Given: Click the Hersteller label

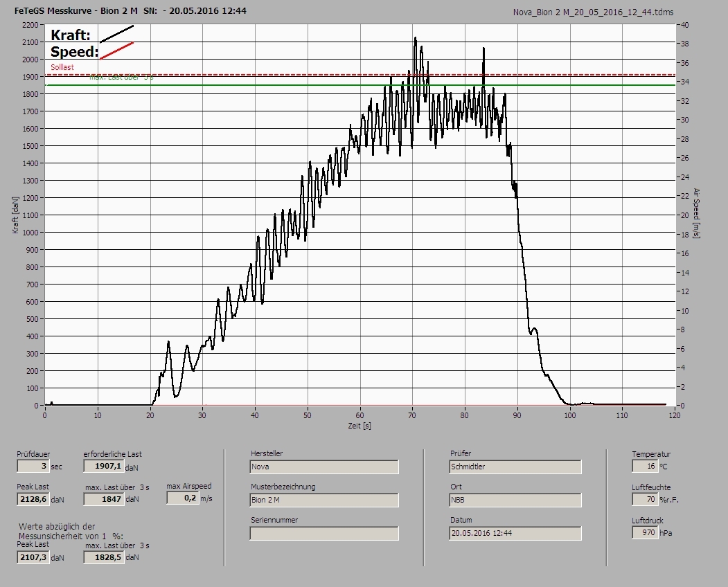Looking at the screenshot, I should [x=267, y=453].
